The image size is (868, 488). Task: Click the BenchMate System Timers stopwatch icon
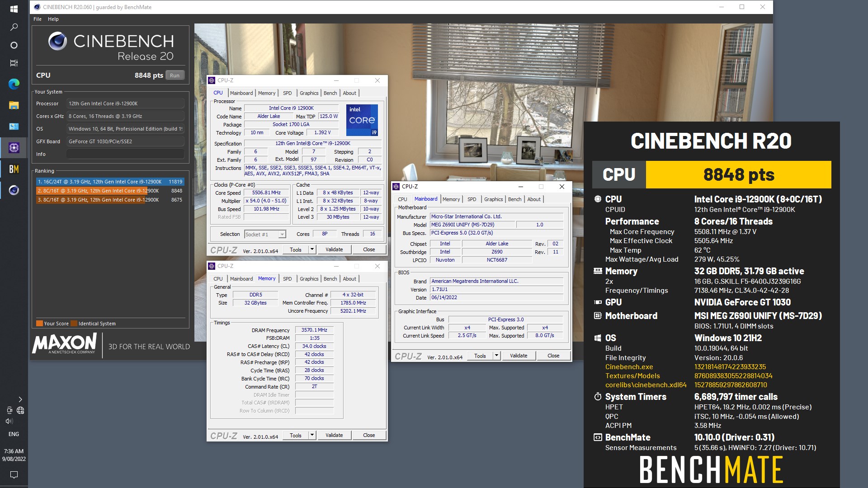click(598, 397)
